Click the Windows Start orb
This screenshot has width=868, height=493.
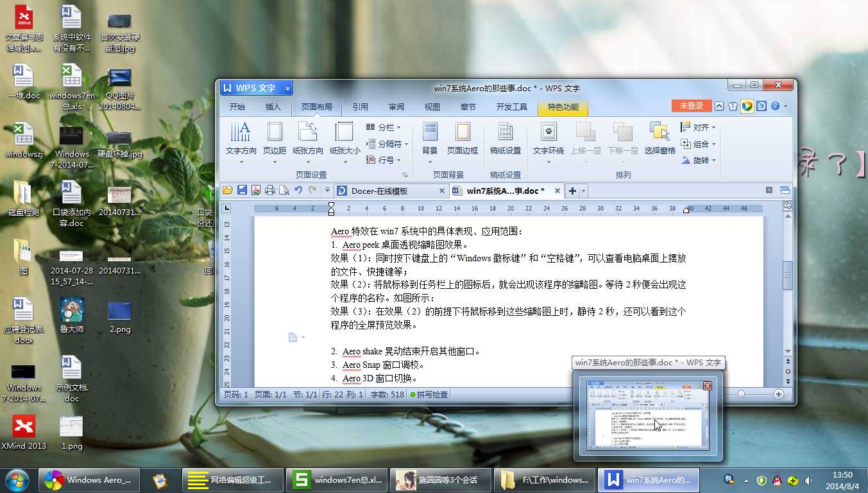click(17, 480)
